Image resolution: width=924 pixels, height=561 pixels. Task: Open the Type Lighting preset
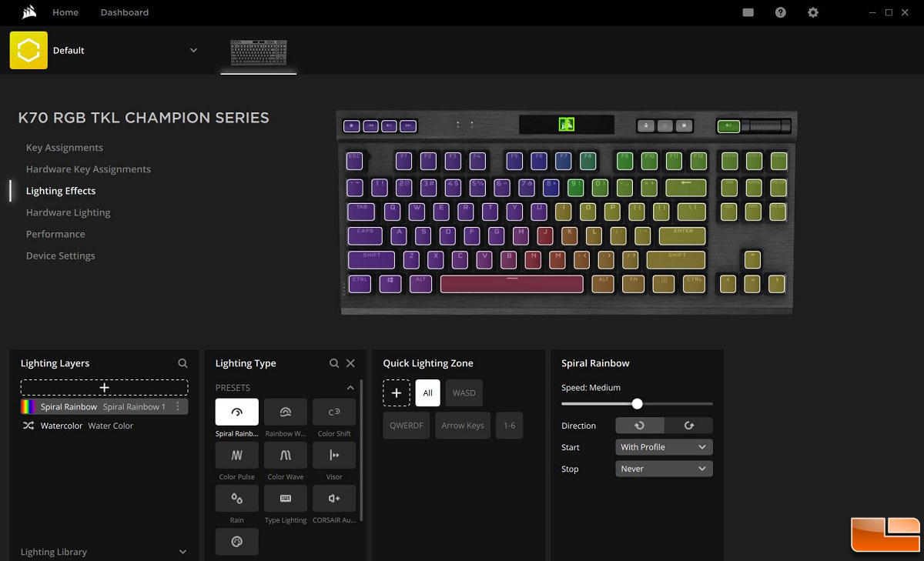coord(286,499)
